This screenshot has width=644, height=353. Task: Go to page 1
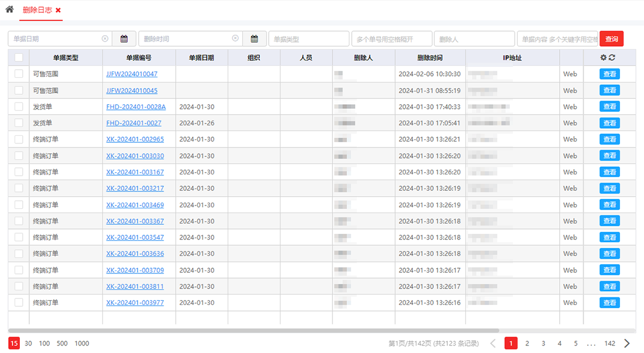511,343
